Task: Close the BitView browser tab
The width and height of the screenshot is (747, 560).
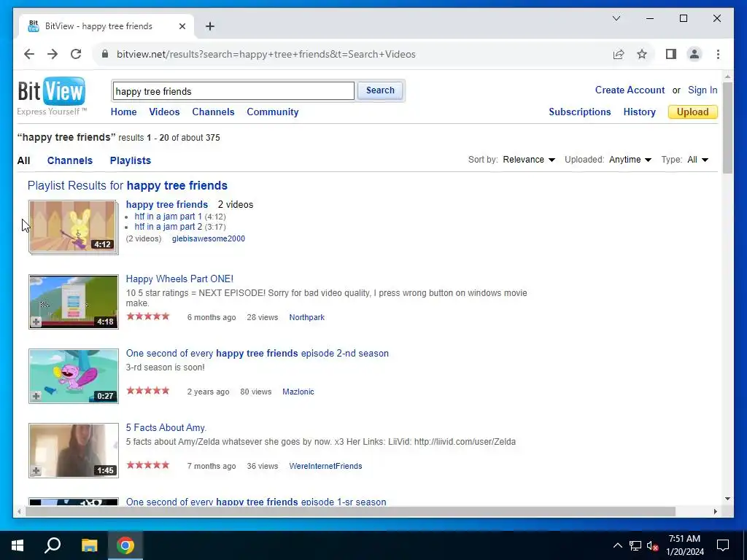Action: point(182,26)
